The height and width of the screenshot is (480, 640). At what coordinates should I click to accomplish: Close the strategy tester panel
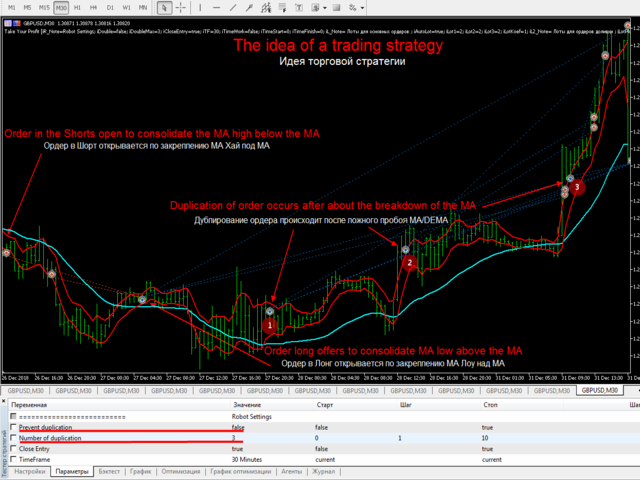pos(3,402)
